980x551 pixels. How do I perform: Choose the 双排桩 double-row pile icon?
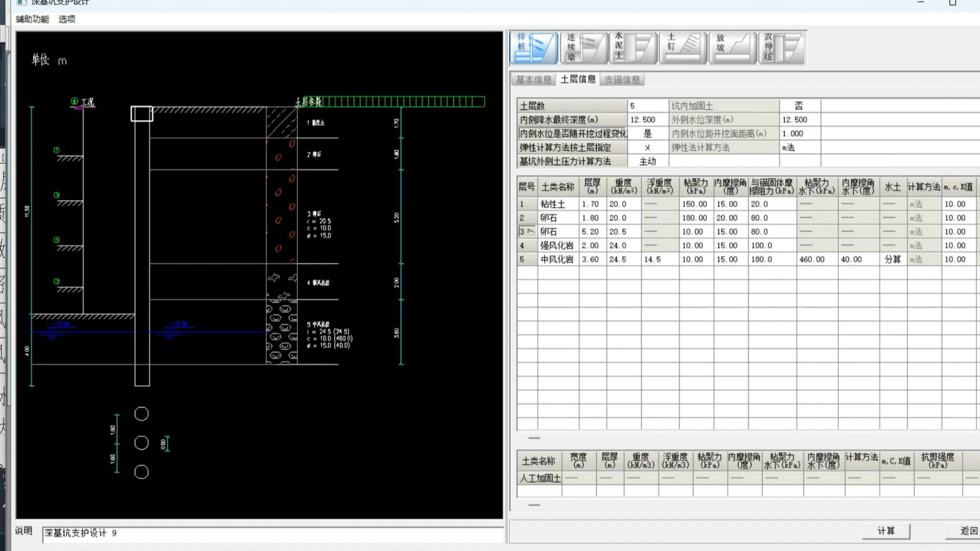(x=782, y=48)
